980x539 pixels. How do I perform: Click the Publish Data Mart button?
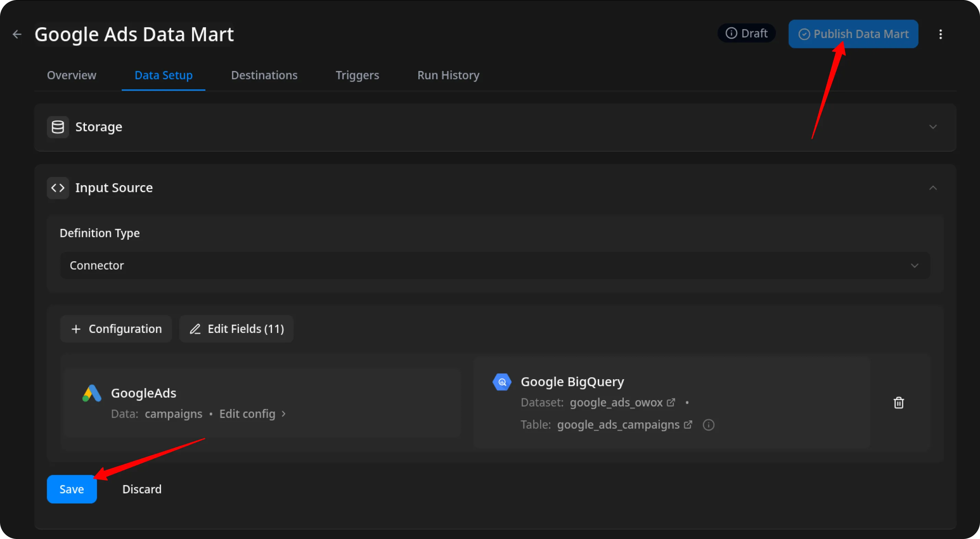(853, 34)
